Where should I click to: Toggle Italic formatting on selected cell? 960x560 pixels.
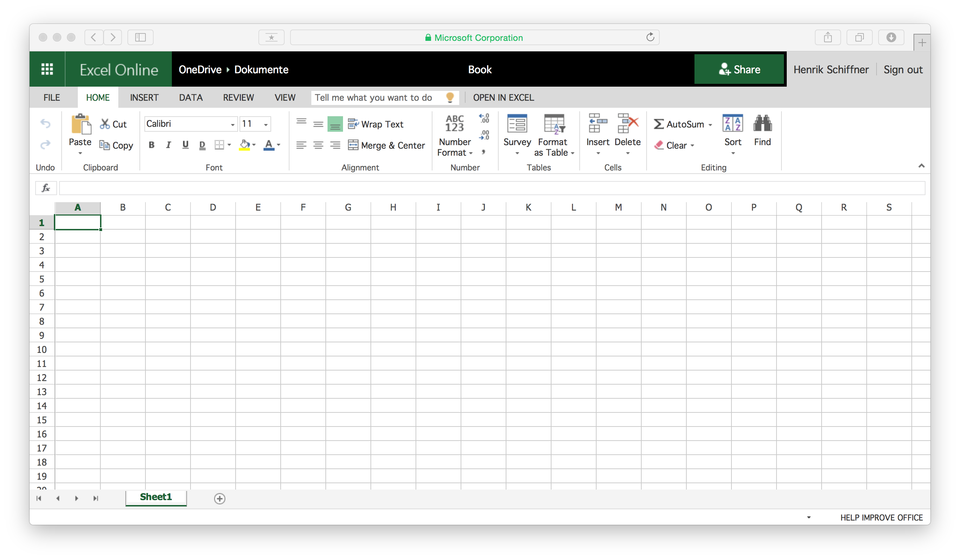point(167,145)
